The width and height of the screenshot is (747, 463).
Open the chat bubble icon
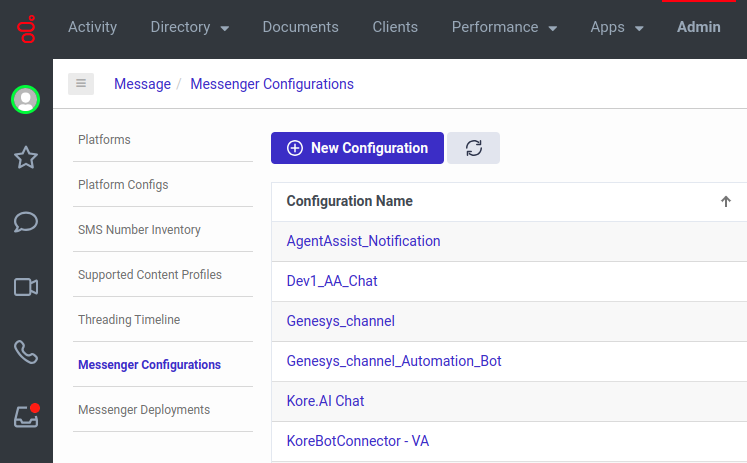tap(26, 222)
